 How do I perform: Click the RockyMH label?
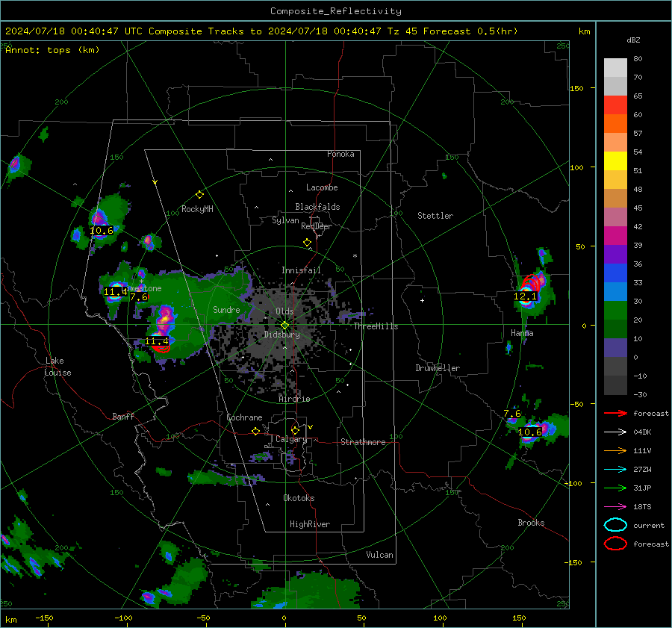click(197, 209)
